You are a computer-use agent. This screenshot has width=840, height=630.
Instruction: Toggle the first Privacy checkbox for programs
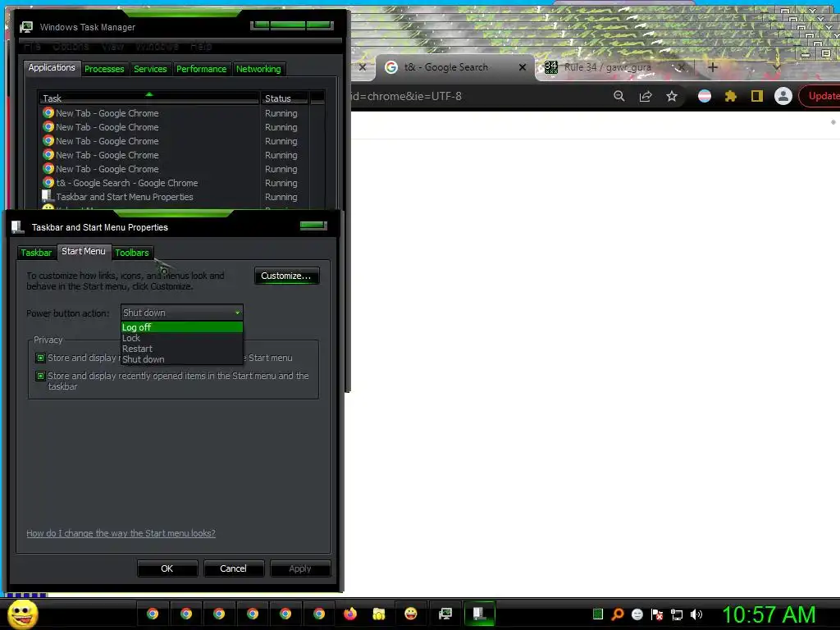tap(40, 358)
